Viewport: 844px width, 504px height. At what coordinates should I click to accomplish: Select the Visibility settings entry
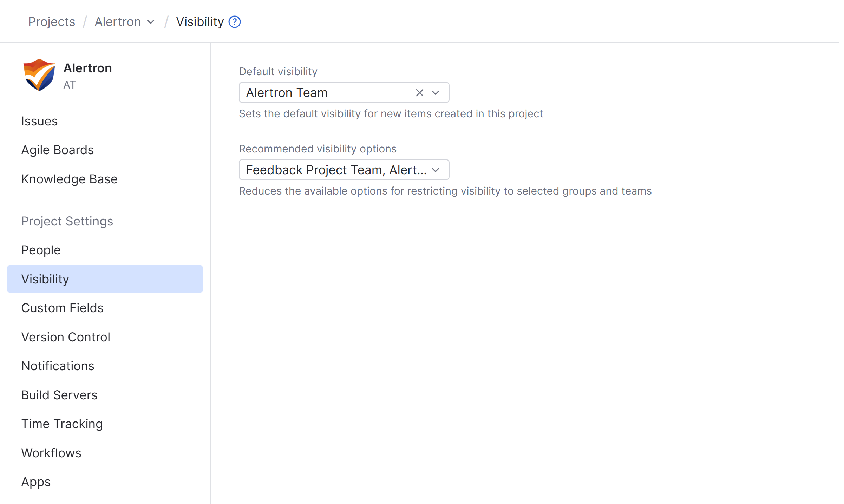click(45, 279)
